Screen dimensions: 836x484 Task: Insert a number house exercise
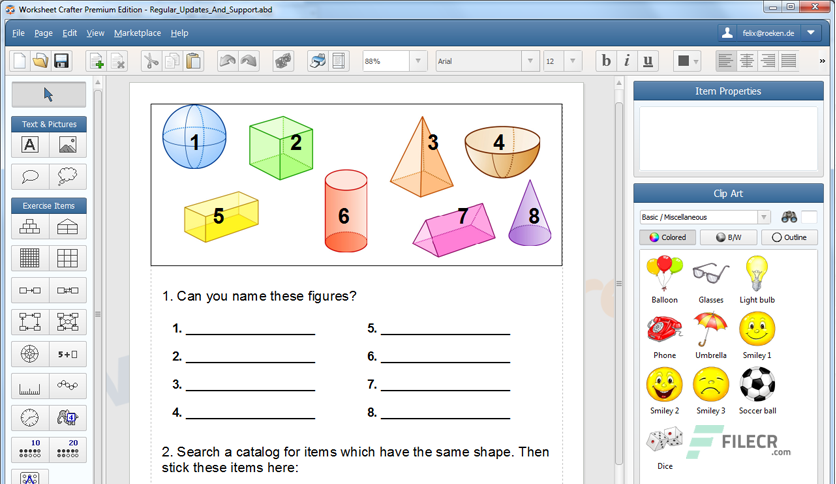68,227
